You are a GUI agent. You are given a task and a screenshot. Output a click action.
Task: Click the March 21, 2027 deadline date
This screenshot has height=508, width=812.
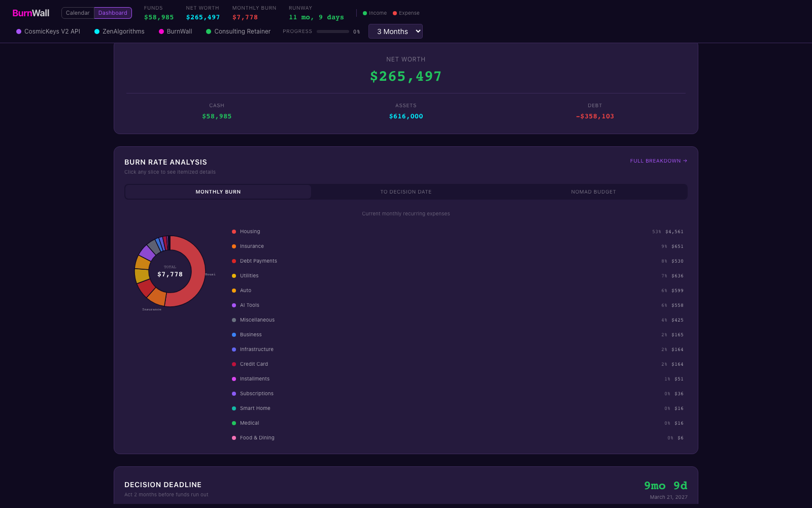click(668, 497)
